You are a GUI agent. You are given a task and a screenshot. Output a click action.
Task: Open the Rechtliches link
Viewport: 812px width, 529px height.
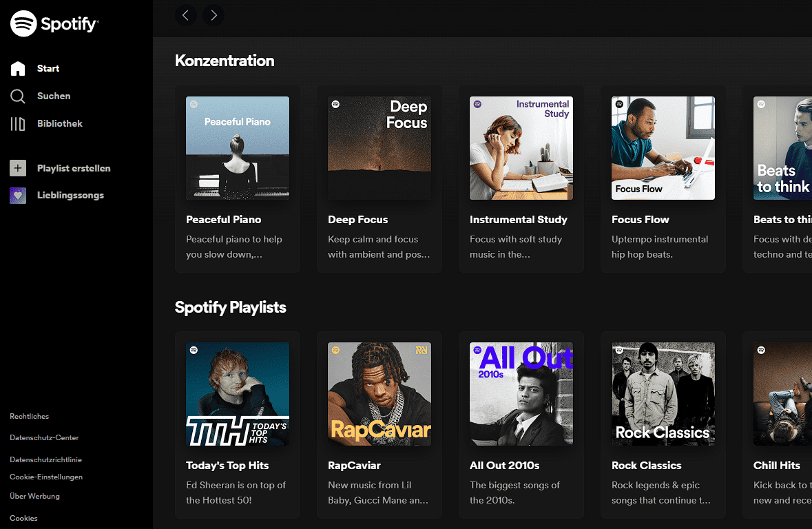click(30, 416)
